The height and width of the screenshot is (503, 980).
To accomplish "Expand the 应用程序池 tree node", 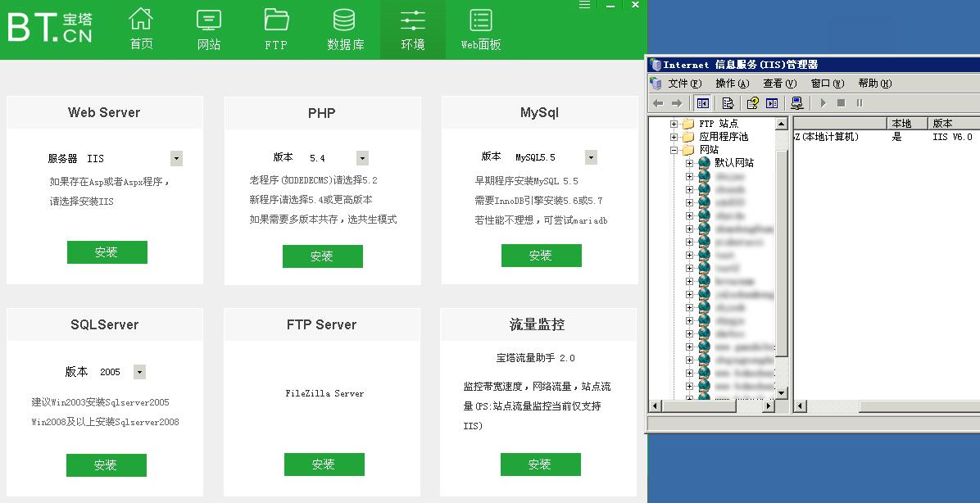I will coord(674,137).
